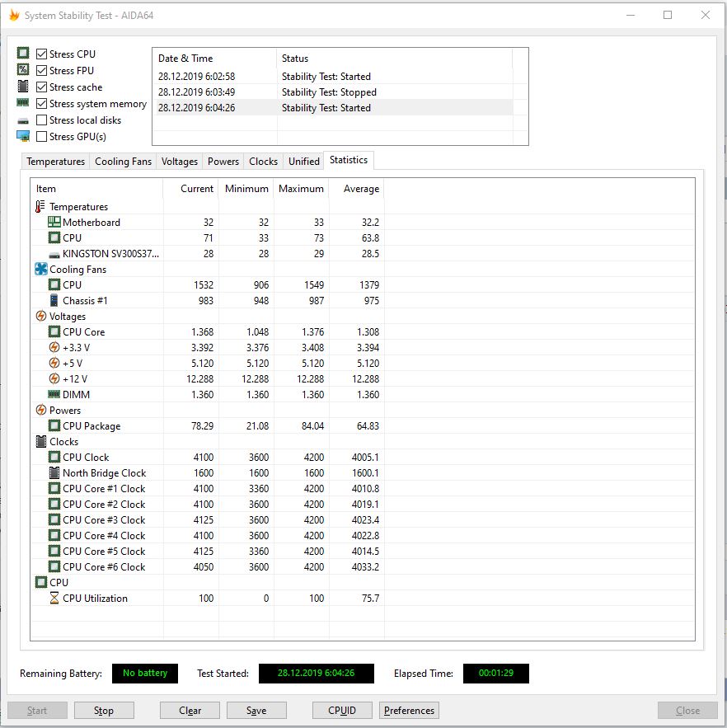The width and height of the screenshot is (727, 728).
Task: Open the Voltages tab
Action: pyautogui.click(x=179, y=161)
